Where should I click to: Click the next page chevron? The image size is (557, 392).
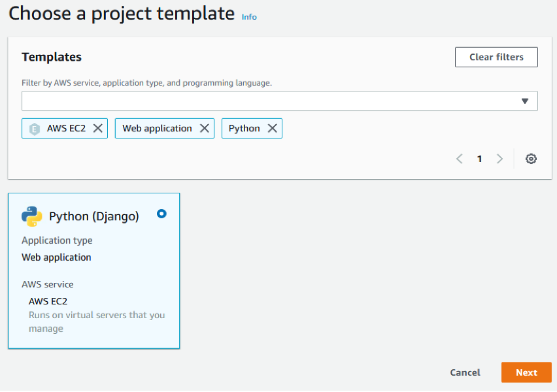pos(499,159)
